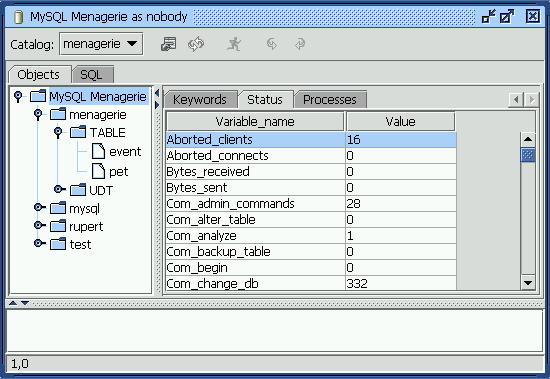
Task: Click the maximize window button in title bar
Action: pos(507,16)
